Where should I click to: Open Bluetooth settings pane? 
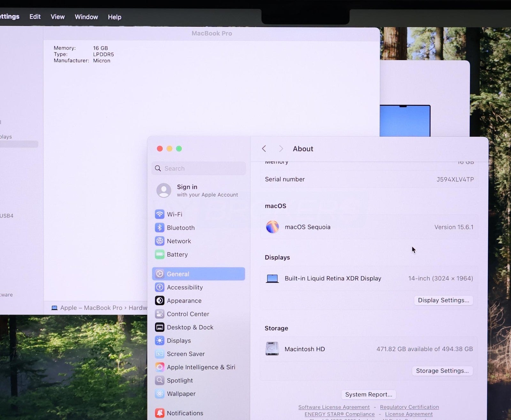(180, 228)
